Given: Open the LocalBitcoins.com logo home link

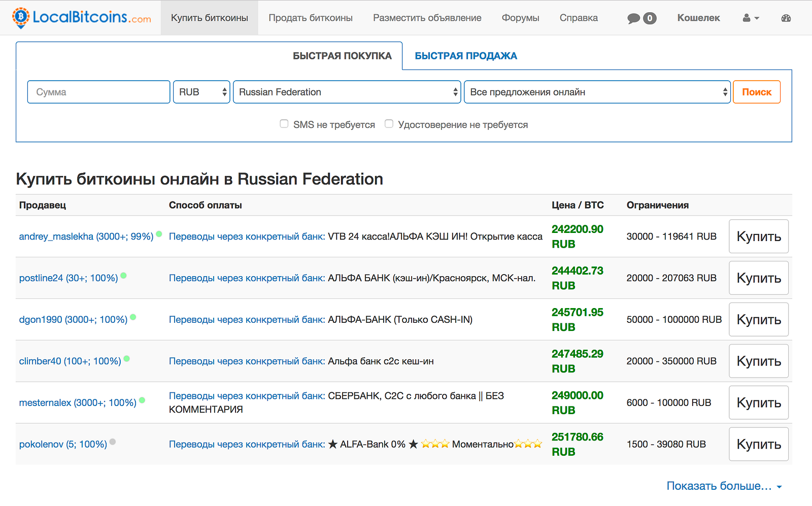Looking at the screenshot, I should (x=82, y=18).
